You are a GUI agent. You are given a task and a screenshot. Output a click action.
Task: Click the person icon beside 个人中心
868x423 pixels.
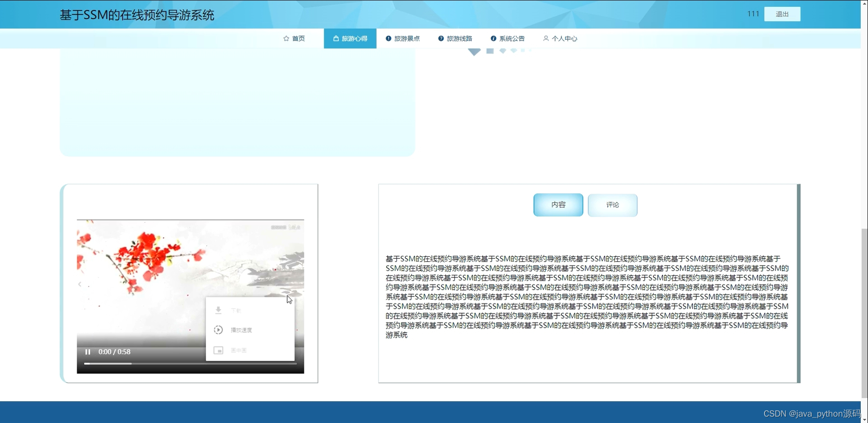[x=546, y=39]
